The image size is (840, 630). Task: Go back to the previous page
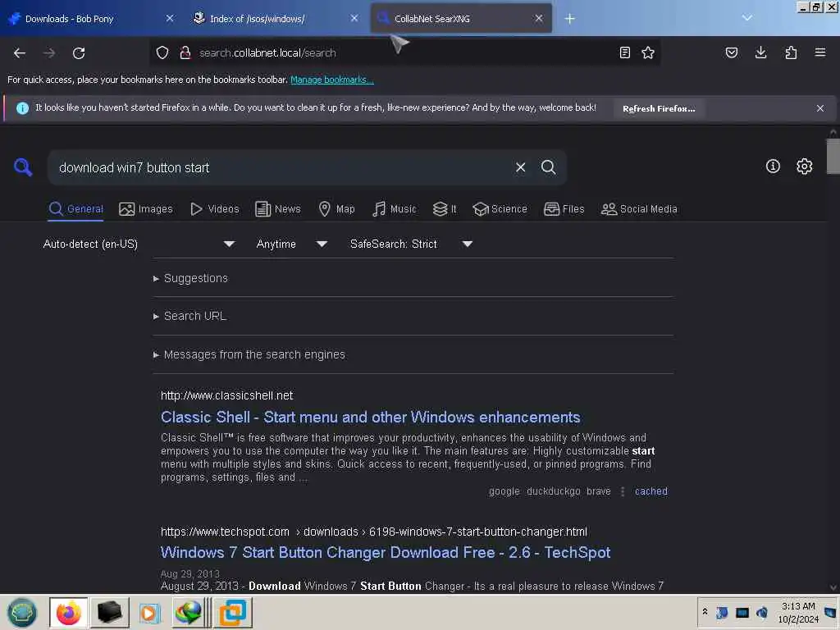[20, 53]
